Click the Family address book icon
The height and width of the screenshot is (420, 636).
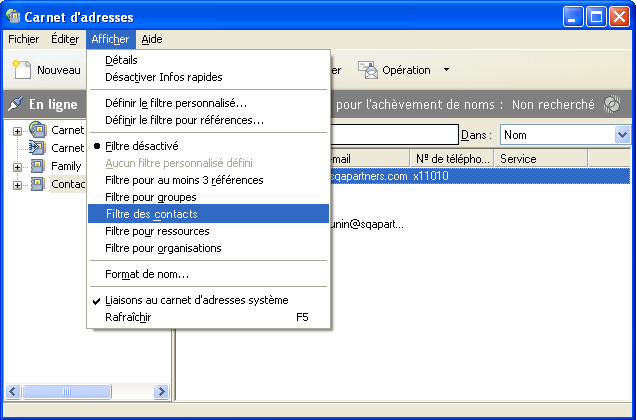click(37, 166)
